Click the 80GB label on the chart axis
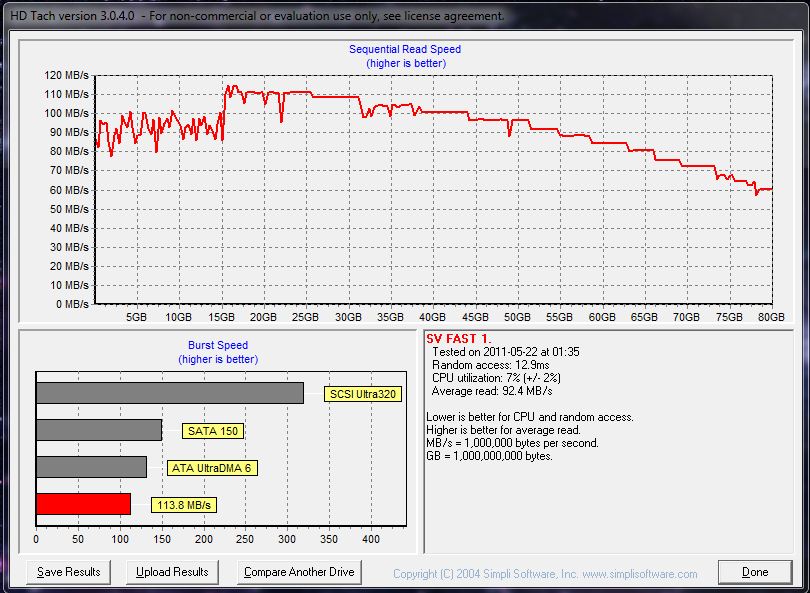Viewport: 810px width, 593px height. pyautogui.click(x=771, y=317)
